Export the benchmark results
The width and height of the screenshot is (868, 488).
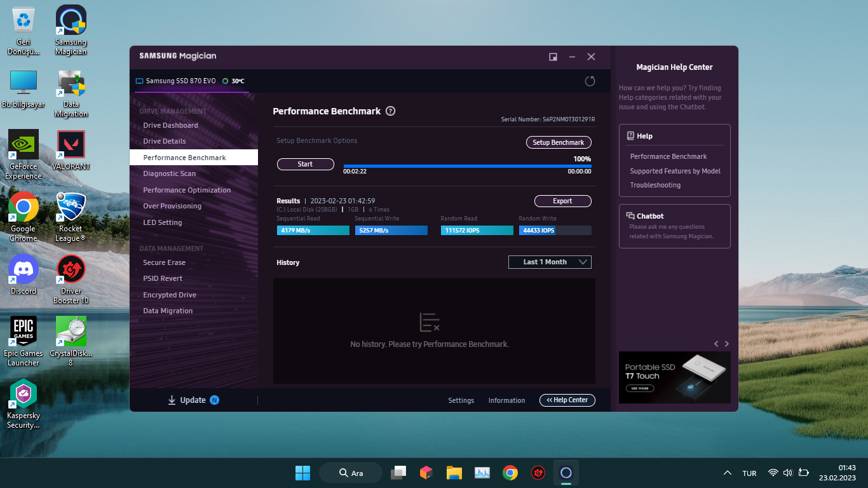click(562, 201)
